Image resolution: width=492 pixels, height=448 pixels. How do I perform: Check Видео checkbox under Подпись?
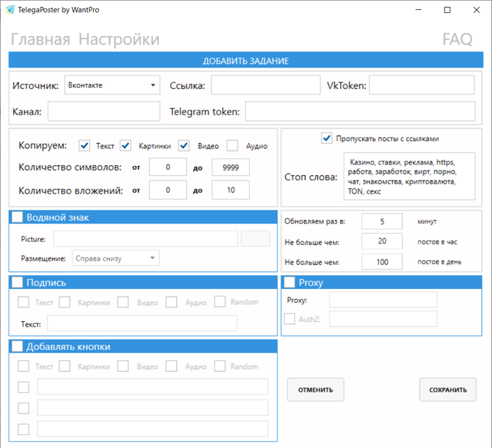123,302
